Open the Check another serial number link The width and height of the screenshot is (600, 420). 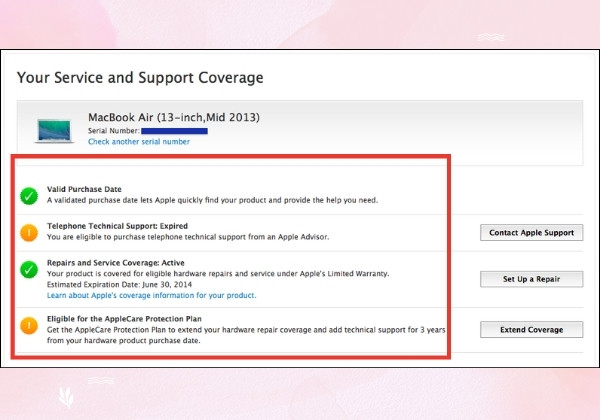139,142
